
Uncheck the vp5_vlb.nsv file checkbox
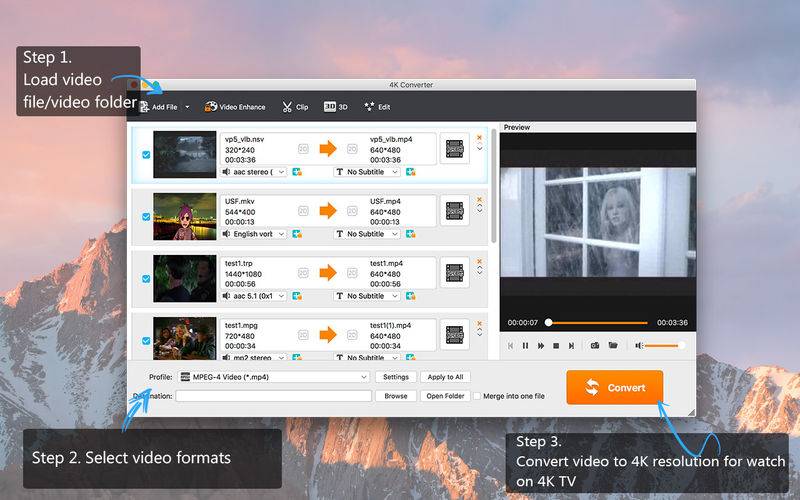[146, 155]
